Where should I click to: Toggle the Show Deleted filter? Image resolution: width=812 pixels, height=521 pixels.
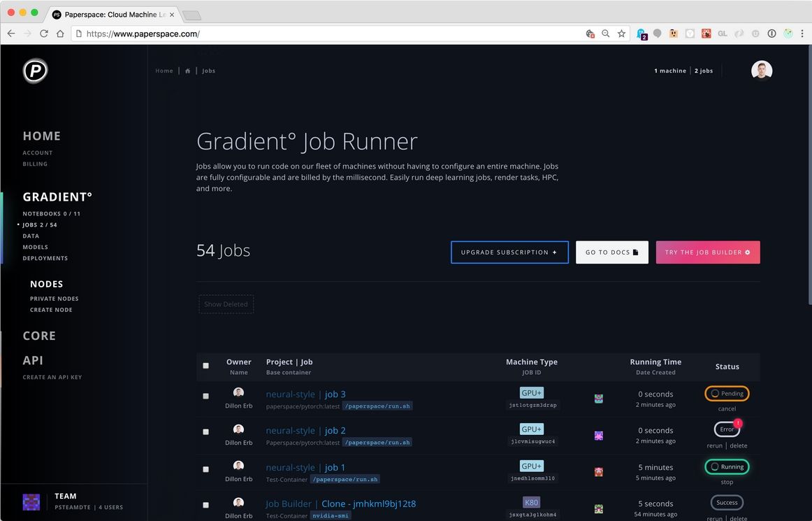pyautogui.click(x=226, y=304)
